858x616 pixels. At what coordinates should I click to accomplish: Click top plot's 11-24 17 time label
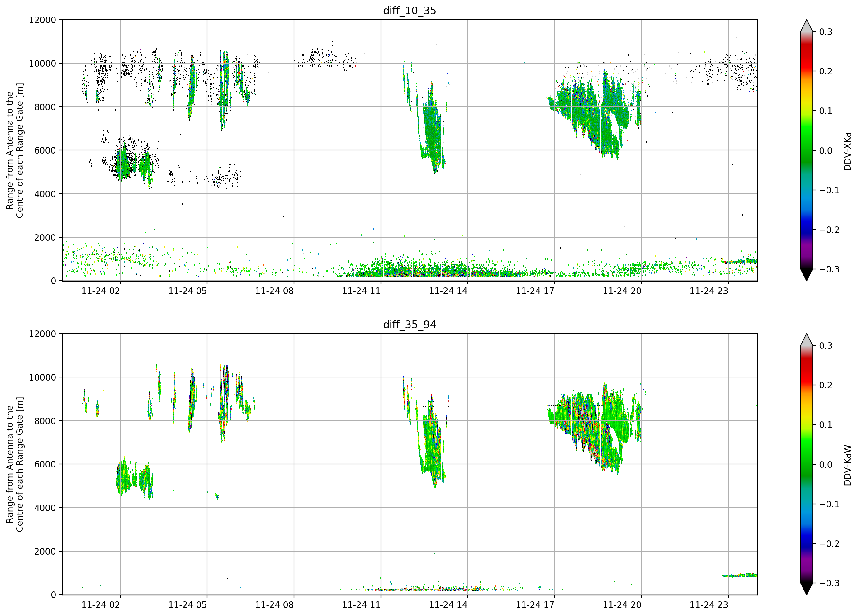coord(535,291)
